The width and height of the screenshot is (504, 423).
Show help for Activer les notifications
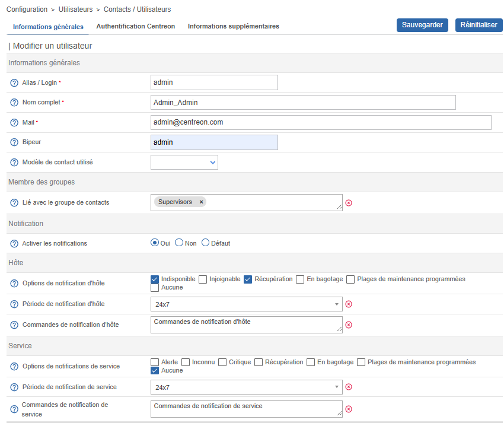tap(14, 244)
